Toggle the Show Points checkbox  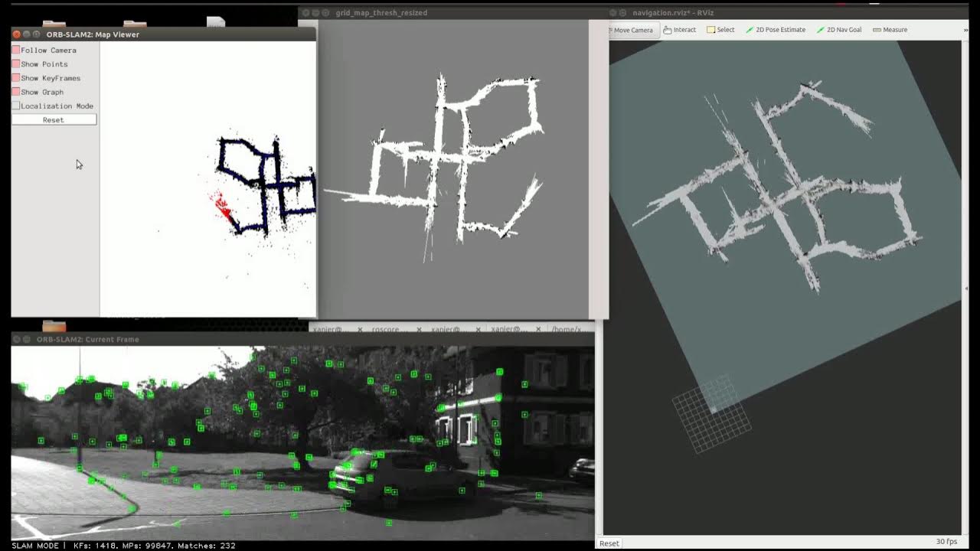(16, 64)
